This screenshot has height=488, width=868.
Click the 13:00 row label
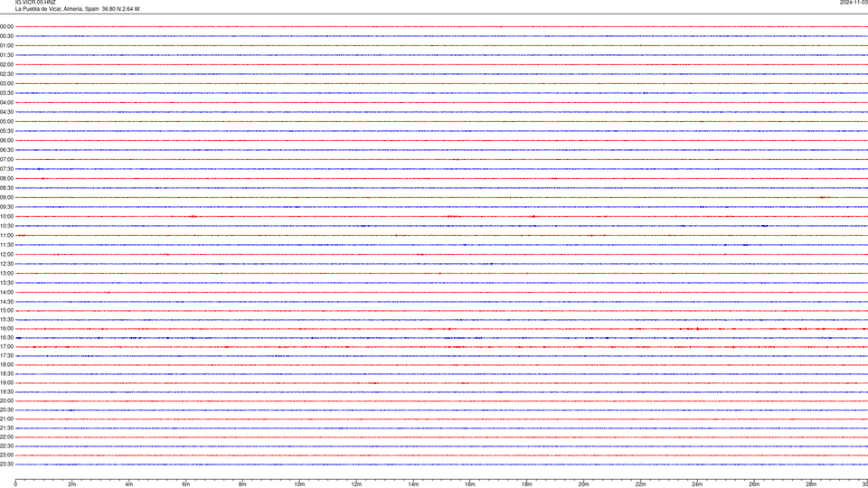pos(6,273)
